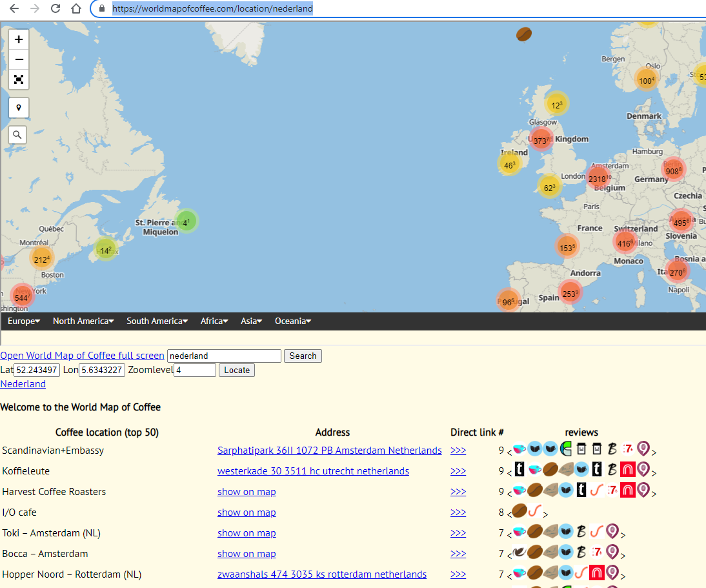
Task: Open the North America dropdown menu
Action: tap(83, 321)
